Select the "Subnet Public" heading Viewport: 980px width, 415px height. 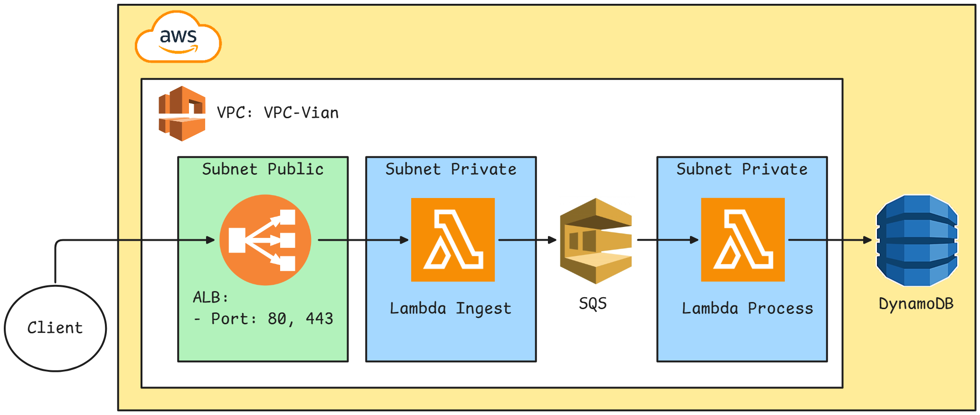(263, 169)
